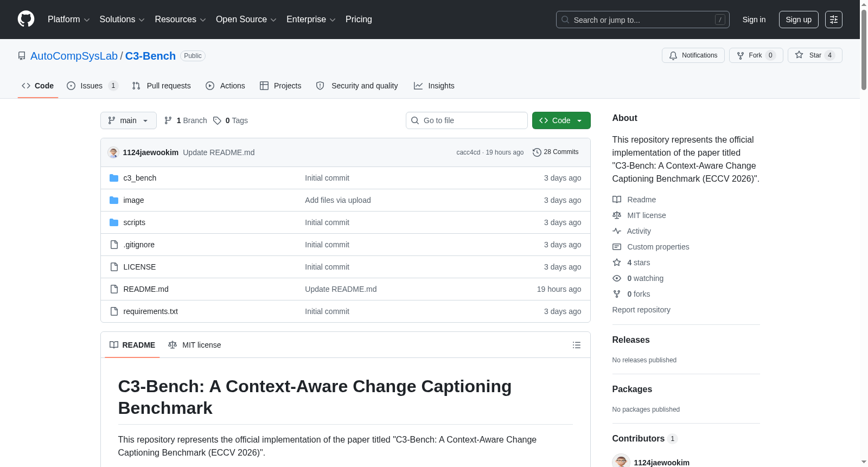Viewport: 868px width, 467px height.
Task: Select the README tab in file viewer
Action: [132, 345]
